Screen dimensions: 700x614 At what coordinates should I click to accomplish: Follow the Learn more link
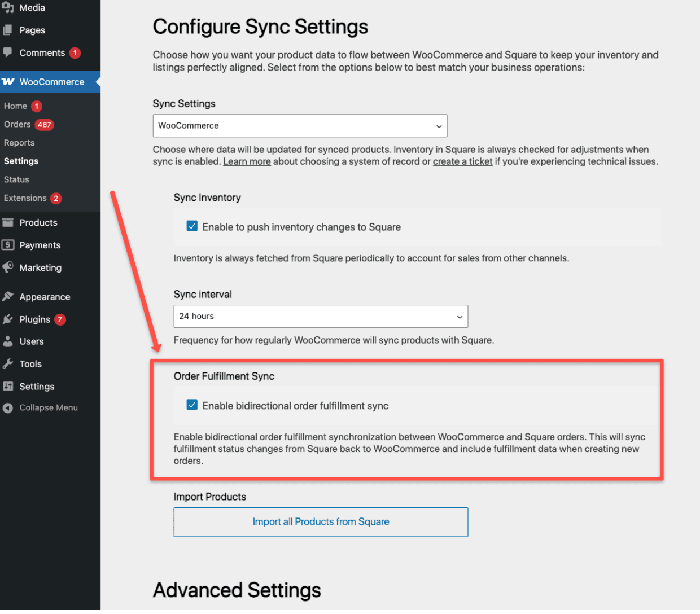[247, 161]
